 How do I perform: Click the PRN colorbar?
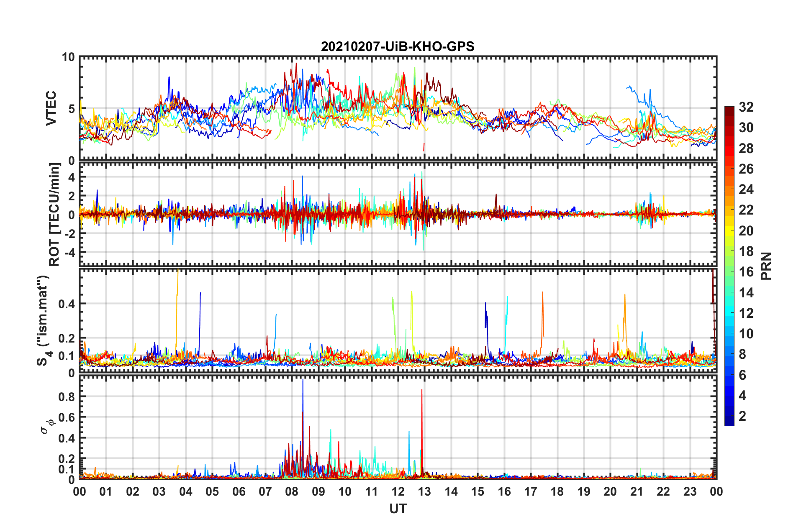pos(729,266)
